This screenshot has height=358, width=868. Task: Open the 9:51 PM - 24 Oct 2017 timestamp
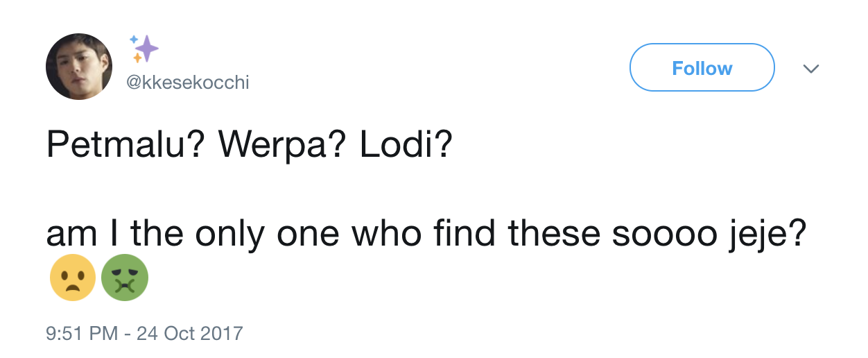point(144,333)
